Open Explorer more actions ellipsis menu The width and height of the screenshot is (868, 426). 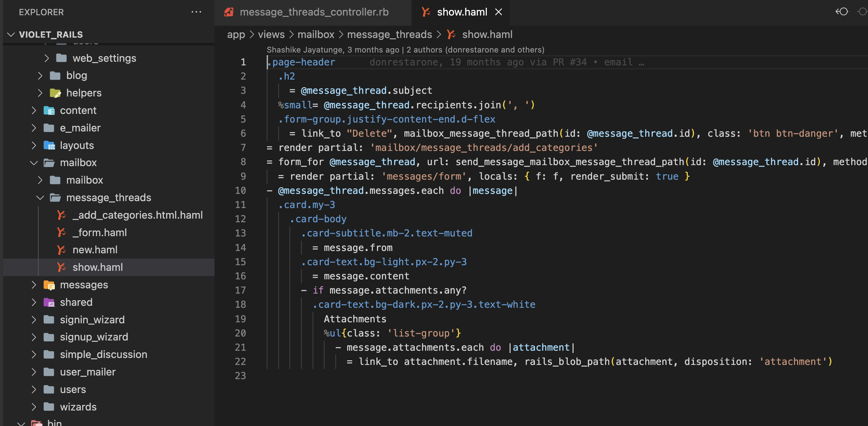[196, 12]
